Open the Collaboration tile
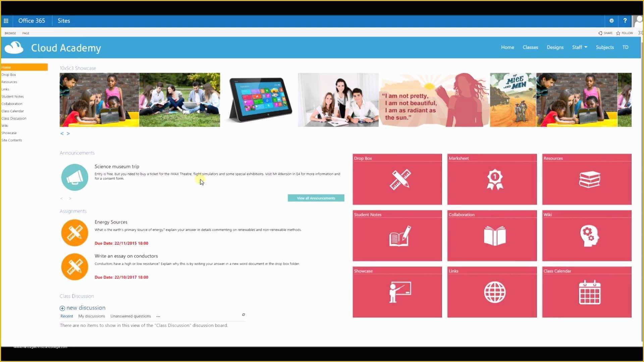Image resolution: width=644 pixels, height=362 pixels. pos(492,235)
